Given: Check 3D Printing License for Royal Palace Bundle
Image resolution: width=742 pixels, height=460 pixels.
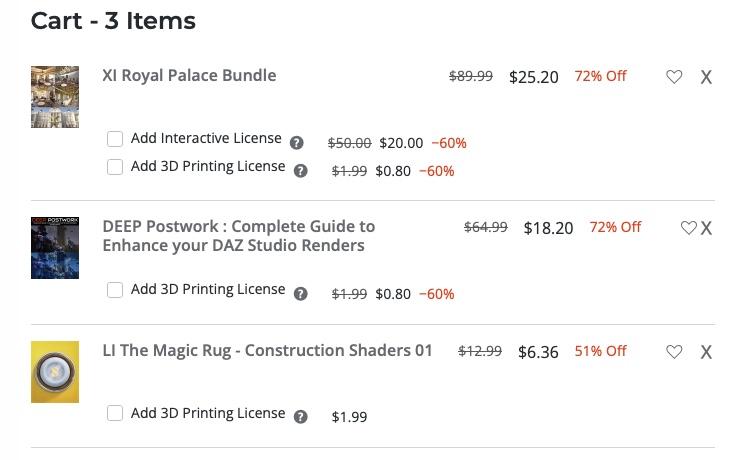Looking at the screenshot, I should 115,167.
